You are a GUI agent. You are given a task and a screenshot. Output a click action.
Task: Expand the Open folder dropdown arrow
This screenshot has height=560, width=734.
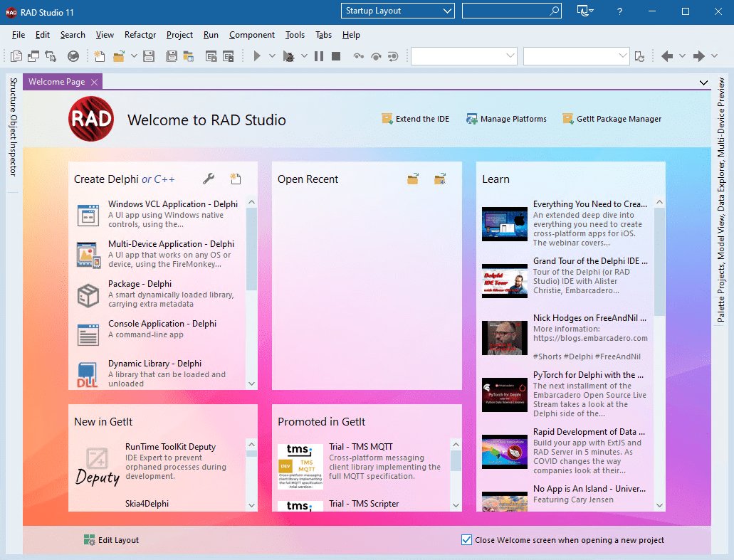pos(134,56)
